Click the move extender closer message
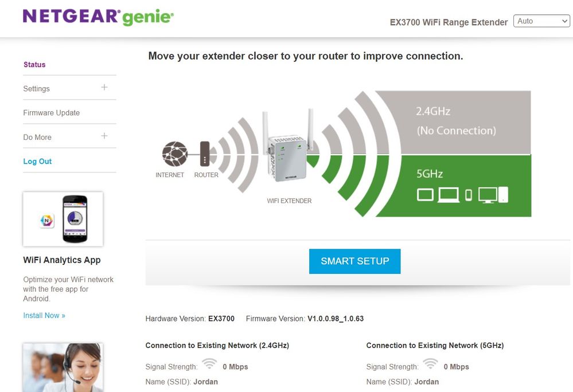The height and width of the screenshot is (392, 573). point(306,56)
